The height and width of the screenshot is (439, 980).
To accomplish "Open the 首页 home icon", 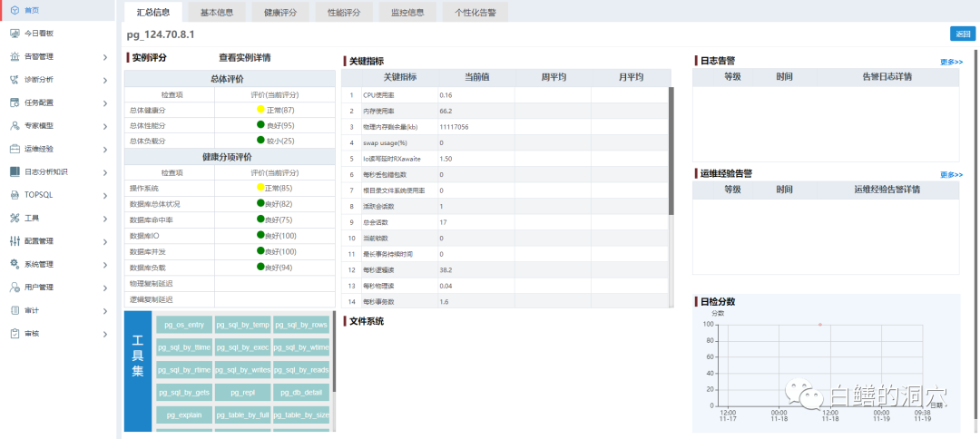I will pyautogui.click(x=15, y=10).
